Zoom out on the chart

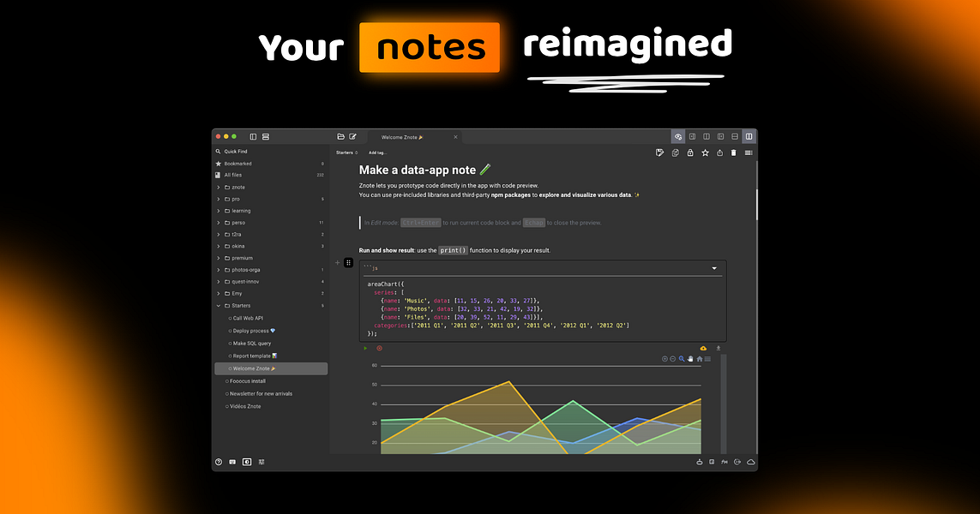(673, 359)
